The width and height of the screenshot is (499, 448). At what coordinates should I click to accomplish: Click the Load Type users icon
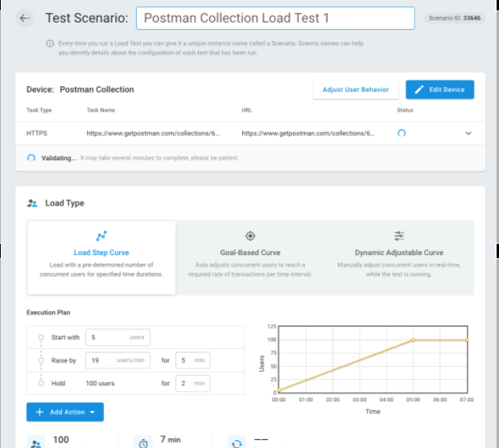pos(32,203)
